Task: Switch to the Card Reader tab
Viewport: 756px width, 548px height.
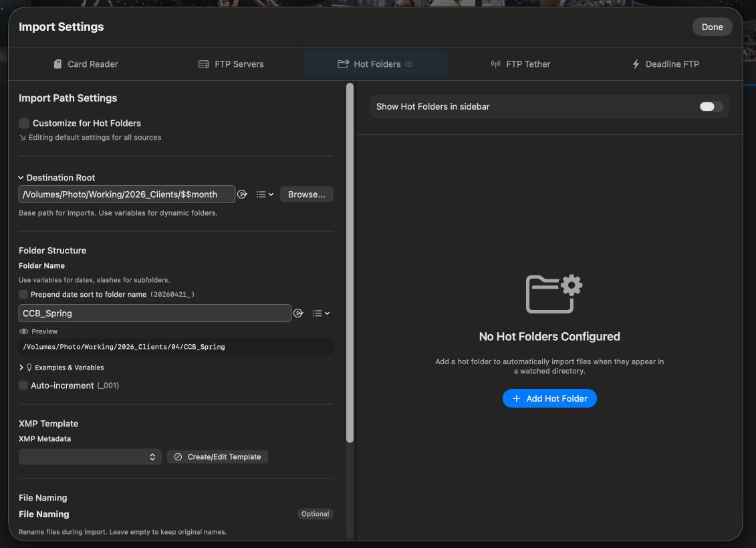Action: click(86, 64)
